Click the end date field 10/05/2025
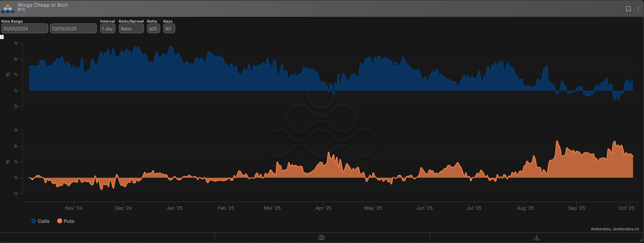This screenshot has height=243, width=644. pyautogui.click(x=73, y=29)
